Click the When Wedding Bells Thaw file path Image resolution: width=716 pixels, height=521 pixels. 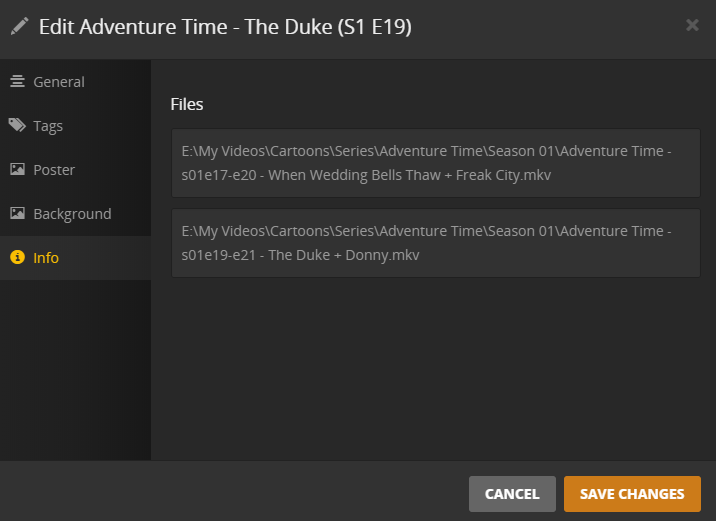point(435,163)
